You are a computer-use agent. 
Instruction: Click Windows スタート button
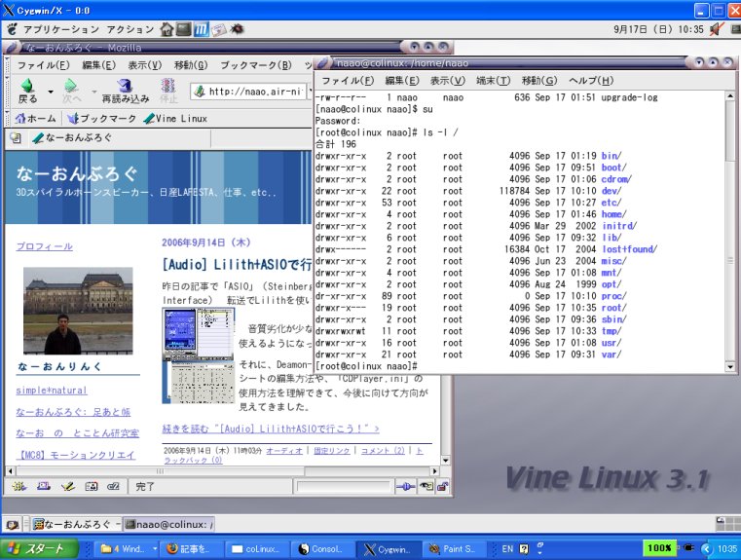click(39, 548)
